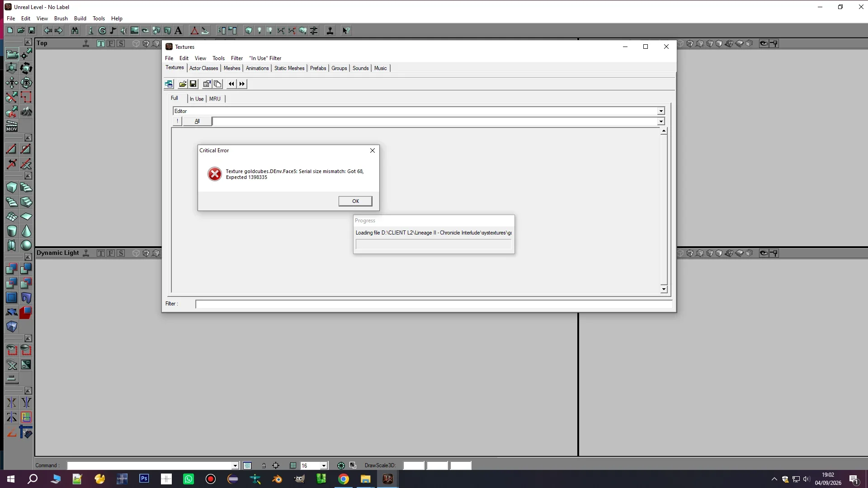
Task: Click the Add Mover brush icon
Action: pyautogui.click(x=12, y=312)
